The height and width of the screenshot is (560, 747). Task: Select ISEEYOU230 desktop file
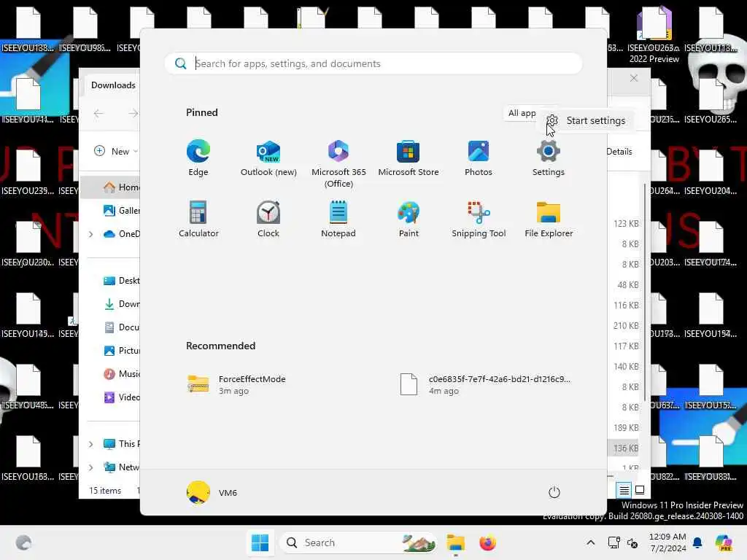click(x=28, y=244)
